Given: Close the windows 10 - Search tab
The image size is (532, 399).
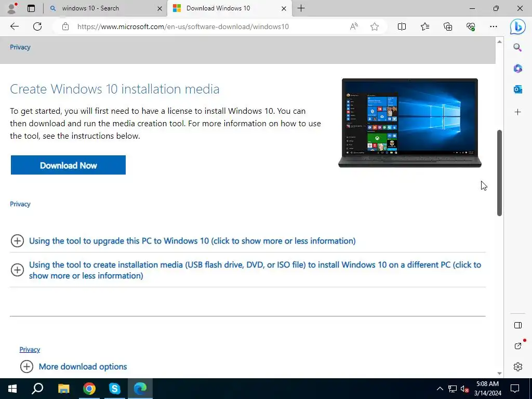Looking at the screenshot, I should (159, 8).
